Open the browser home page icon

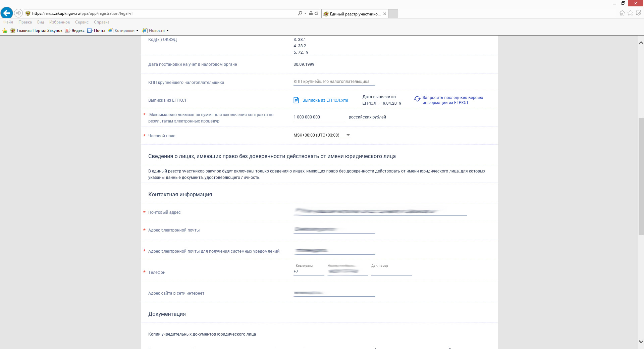click(x=622, y=13)
